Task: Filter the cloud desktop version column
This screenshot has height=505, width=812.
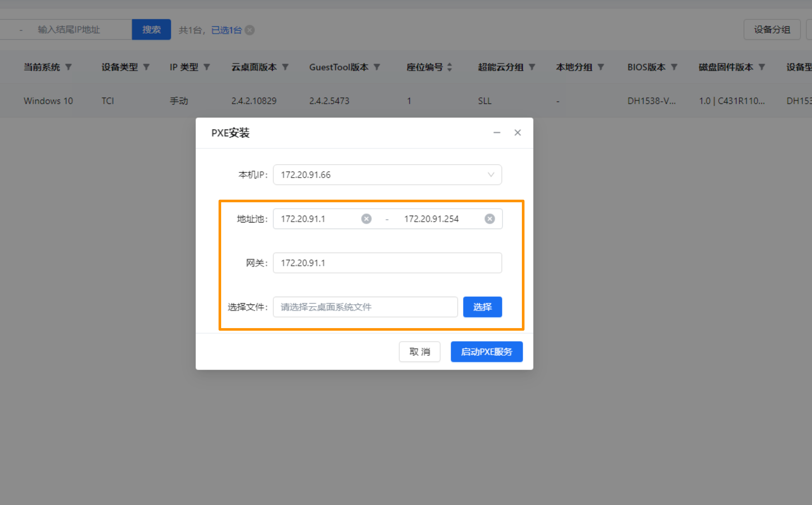Action: (285, 67)
